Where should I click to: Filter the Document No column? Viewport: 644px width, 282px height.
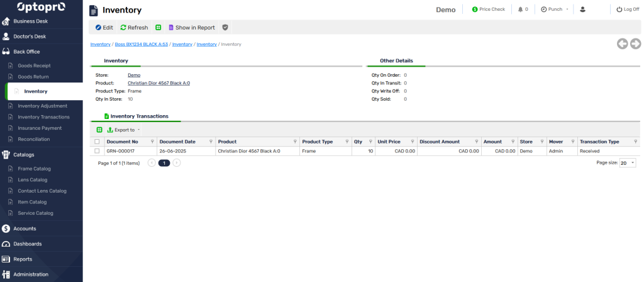(x=152, y=142)
